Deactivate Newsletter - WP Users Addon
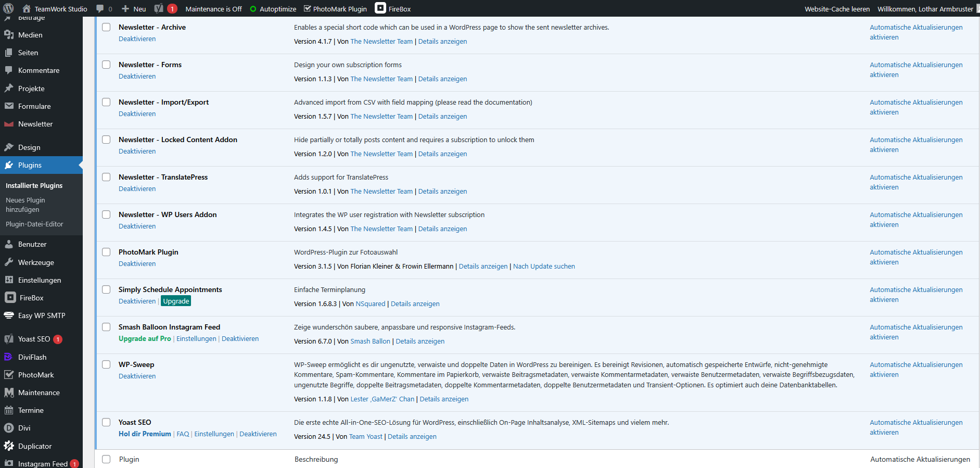 click(x=137, y=226)
